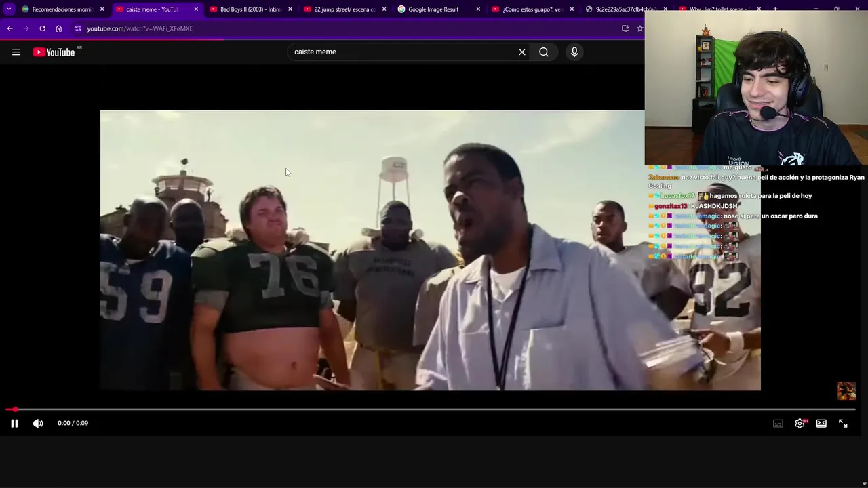Switch to 'Bad Boys II (2003)' tab

tap(250, 9)
